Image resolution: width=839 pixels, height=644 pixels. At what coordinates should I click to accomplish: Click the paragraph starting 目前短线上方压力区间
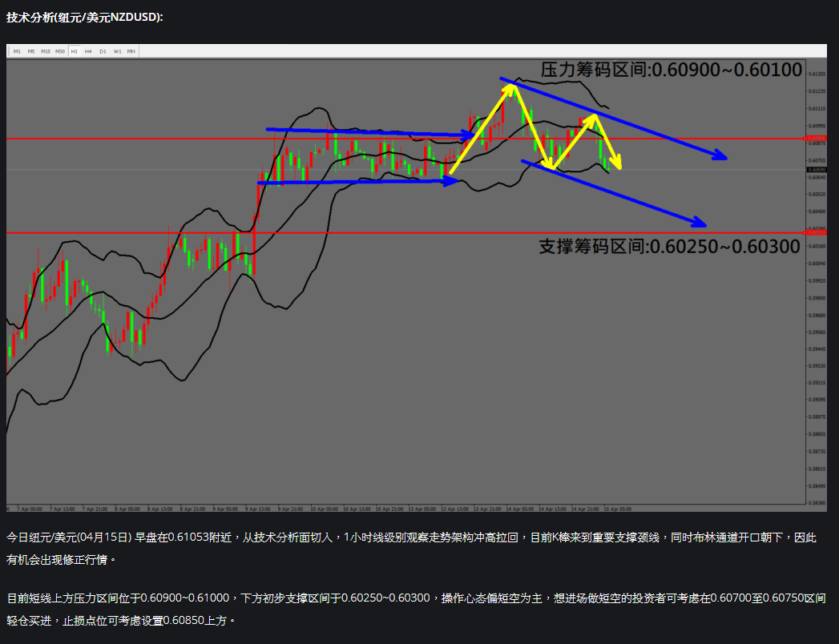(x=416, y=610)
